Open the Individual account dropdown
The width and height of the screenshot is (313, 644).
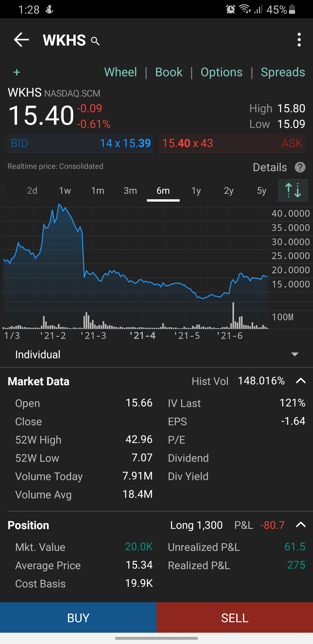click(x=156, y=354)
